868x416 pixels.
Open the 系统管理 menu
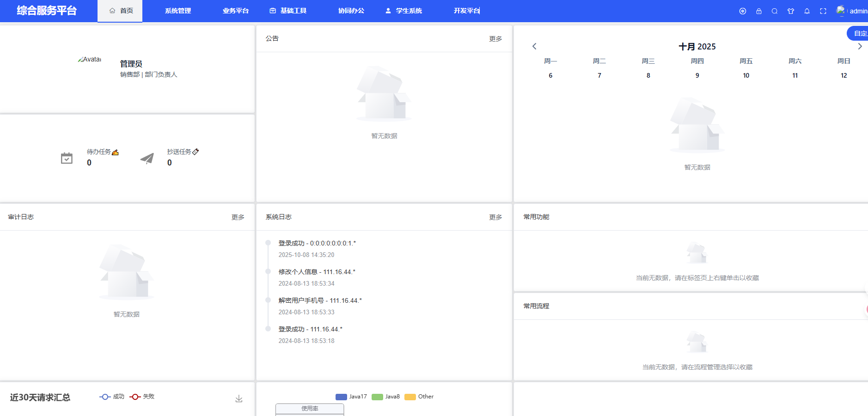coord(178,11)
